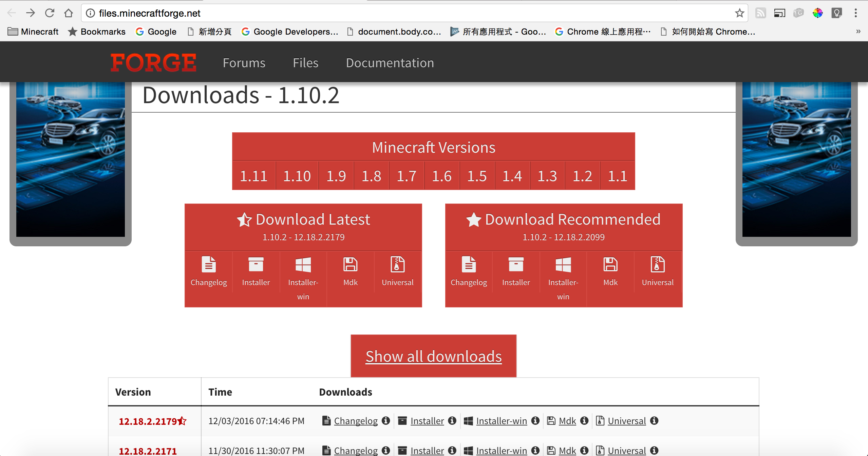Open the Documentation navigation item

point(390,63)
